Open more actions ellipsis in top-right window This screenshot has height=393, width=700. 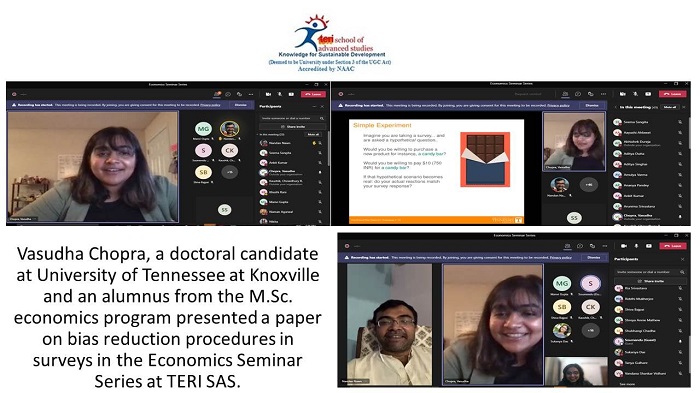click(x=604, y=94)
